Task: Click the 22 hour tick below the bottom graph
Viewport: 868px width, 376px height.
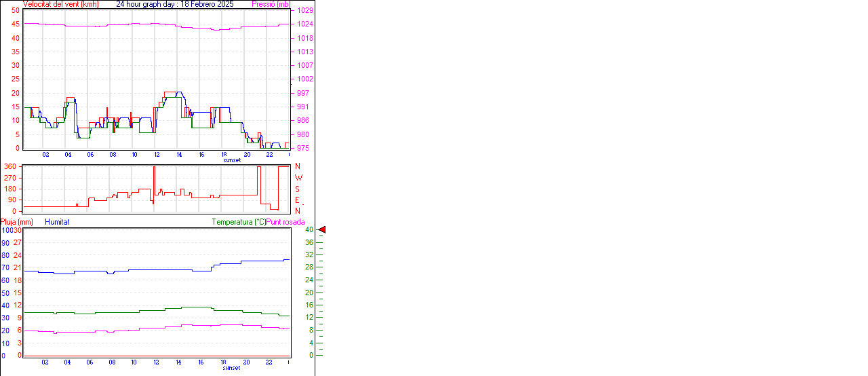Action: (x=269, y=362)
